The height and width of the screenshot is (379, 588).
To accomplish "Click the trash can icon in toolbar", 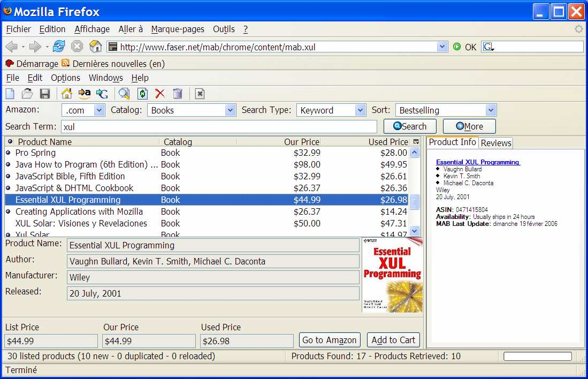I will 178,94.
